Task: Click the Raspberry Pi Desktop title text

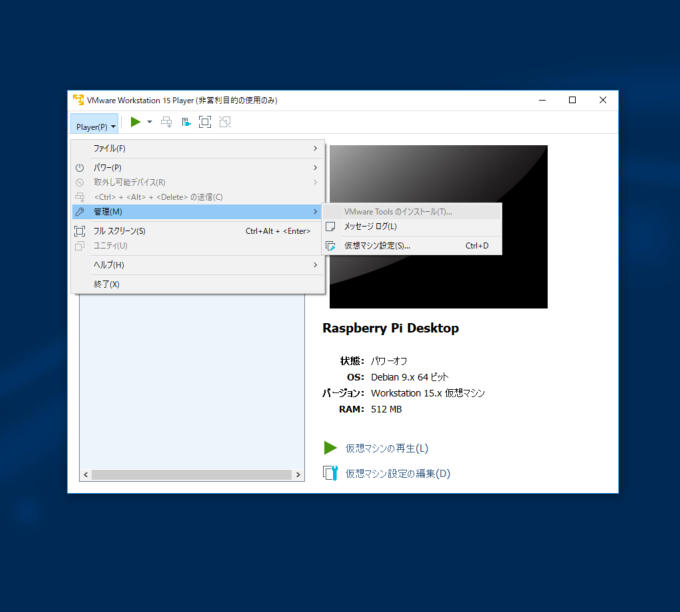Action: point(390,328)
